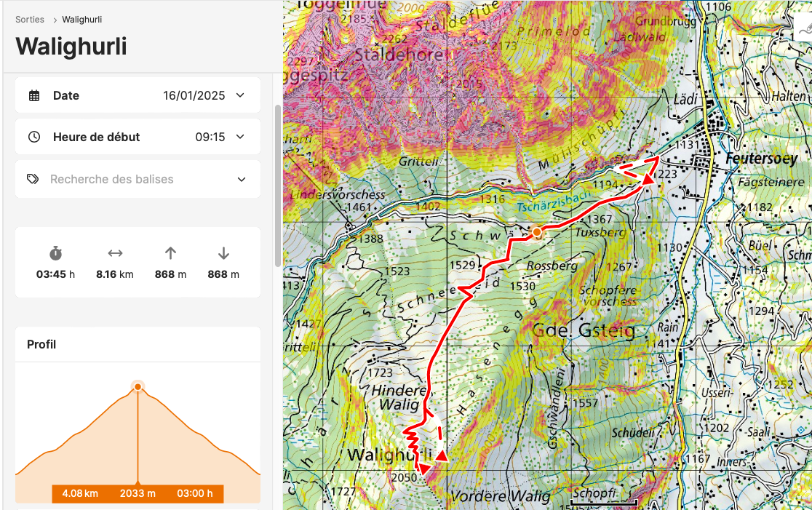Click the clock icon for start time
812x510 pixels.
34,138
